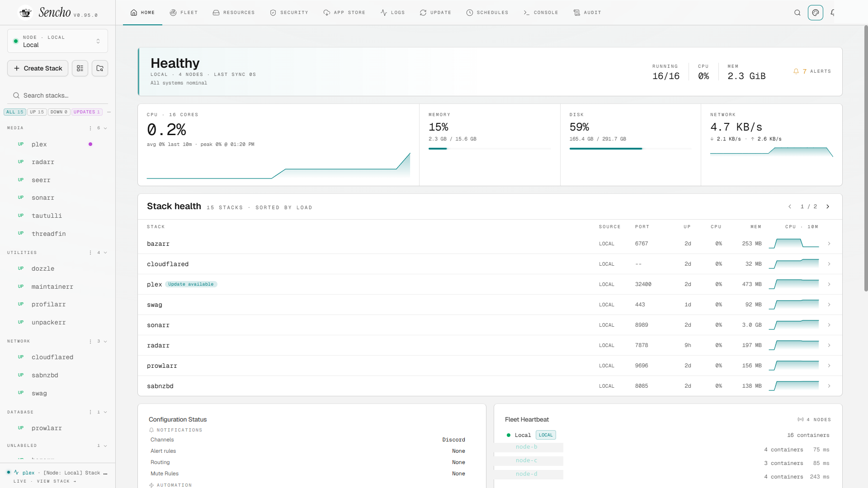Open the Update tab
Viewport: 868px width, 488px height.
point(435,13)
